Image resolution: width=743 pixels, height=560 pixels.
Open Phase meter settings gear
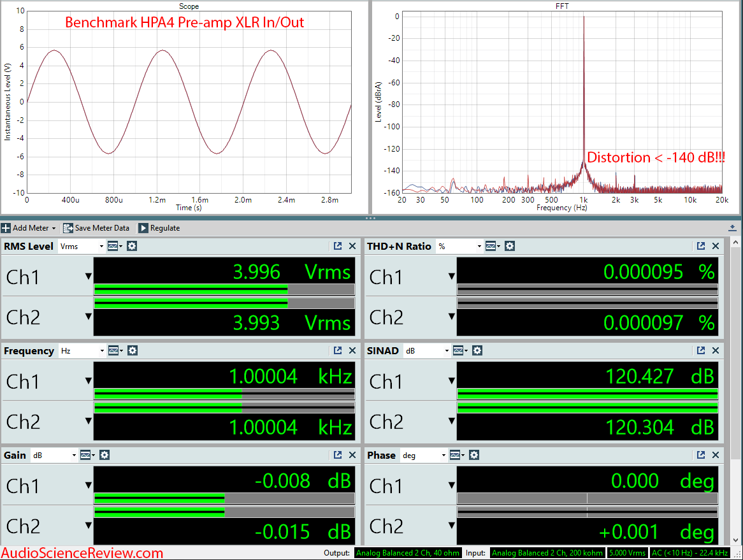(474, 456)
